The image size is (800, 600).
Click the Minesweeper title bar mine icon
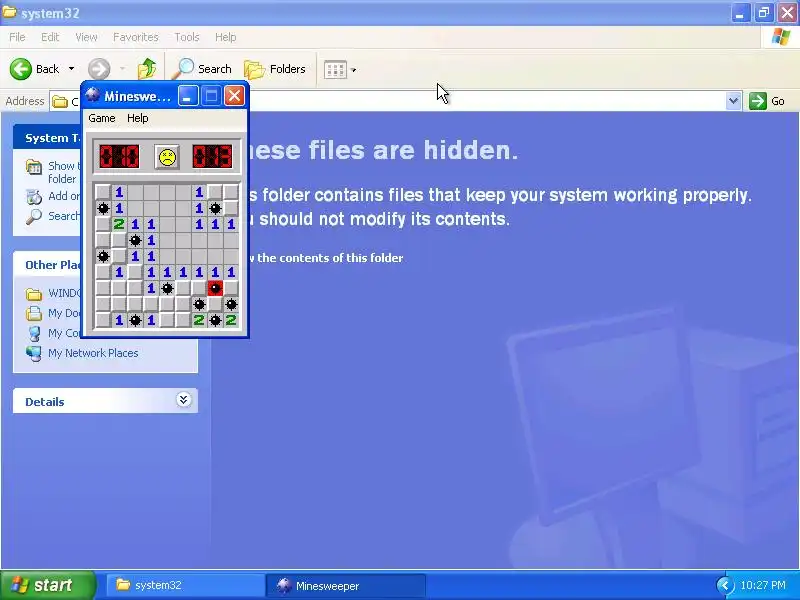click(x=92, y=95)
